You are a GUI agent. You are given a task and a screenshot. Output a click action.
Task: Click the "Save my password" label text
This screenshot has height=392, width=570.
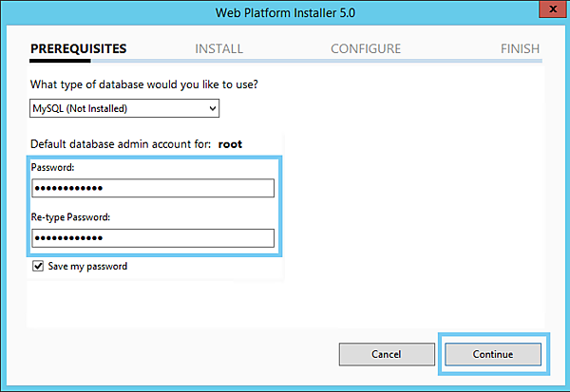[x=87, y=267]
